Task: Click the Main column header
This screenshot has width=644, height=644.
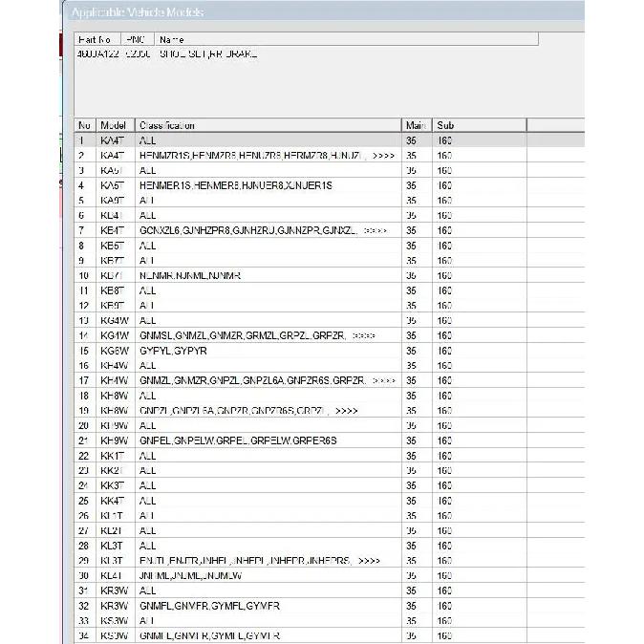Action: [417, 125]
